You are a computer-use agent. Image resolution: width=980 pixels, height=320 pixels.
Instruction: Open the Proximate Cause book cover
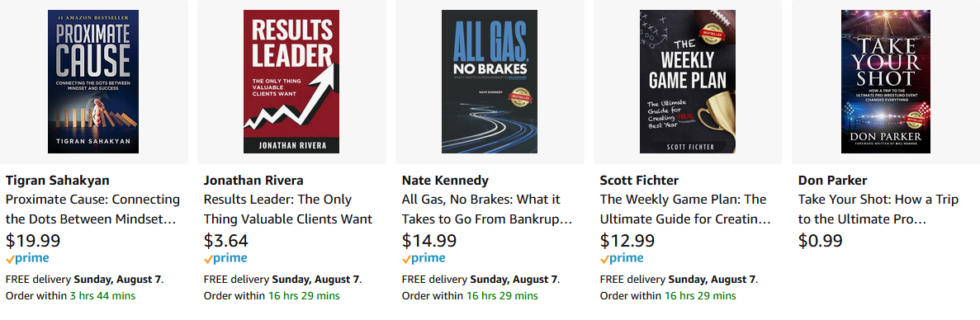(94, 82)
